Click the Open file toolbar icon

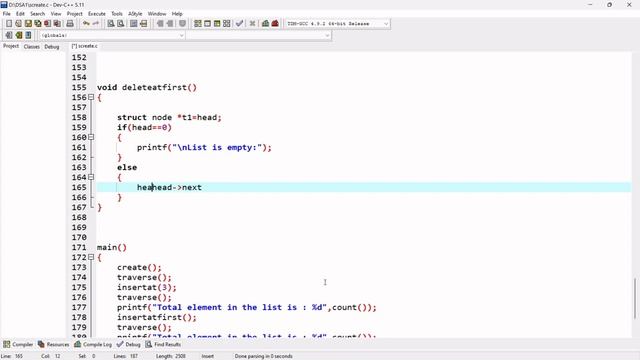pyautogui.click(x=18, y=24)
